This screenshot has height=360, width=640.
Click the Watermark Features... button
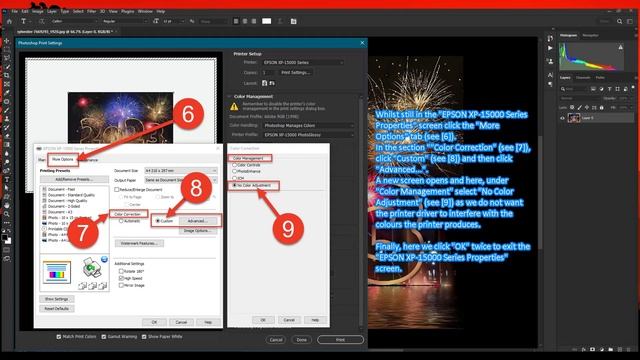(x=139, y=243)
